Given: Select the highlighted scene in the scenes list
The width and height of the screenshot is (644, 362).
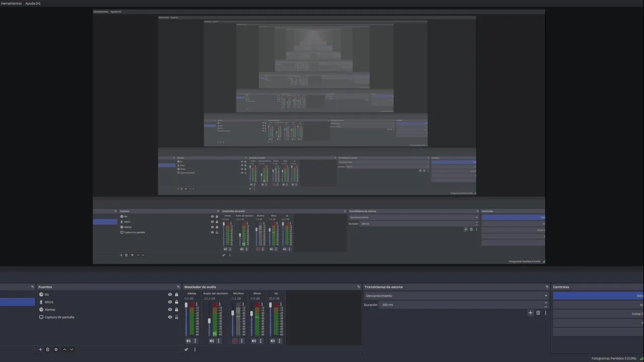Looking at the screenshot, I should [x=17, y=302].
